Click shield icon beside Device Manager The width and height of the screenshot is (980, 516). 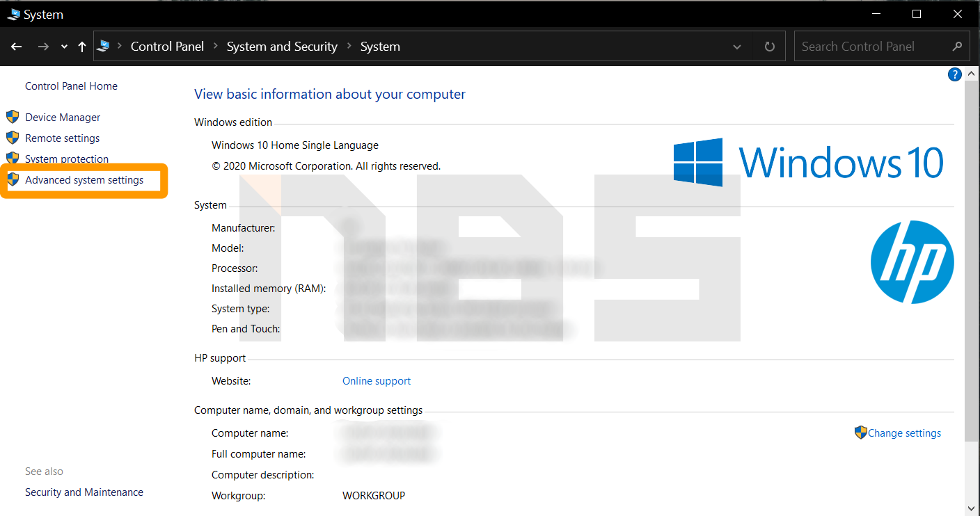[x=13, y=117]
